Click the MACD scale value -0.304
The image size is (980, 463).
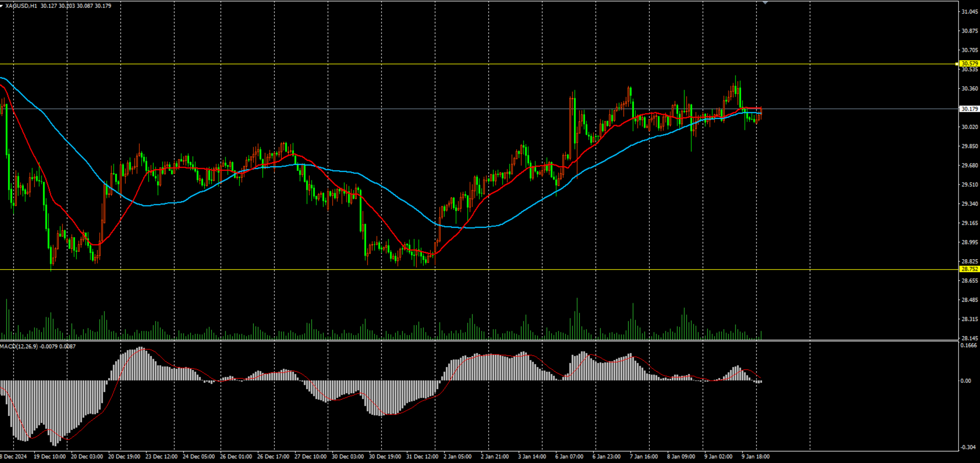tap(969, 447)
